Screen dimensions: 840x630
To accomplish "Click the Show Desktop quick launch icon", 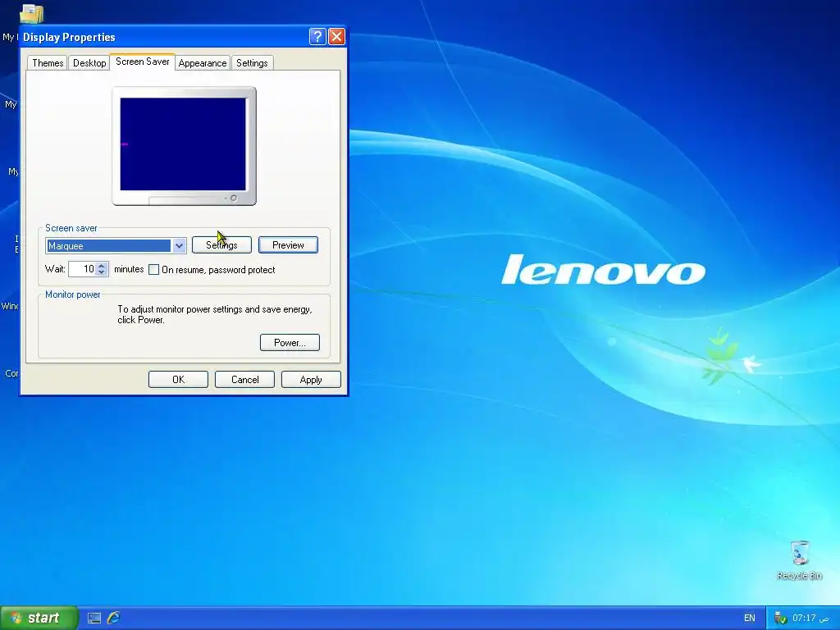I will pos(94,619).
